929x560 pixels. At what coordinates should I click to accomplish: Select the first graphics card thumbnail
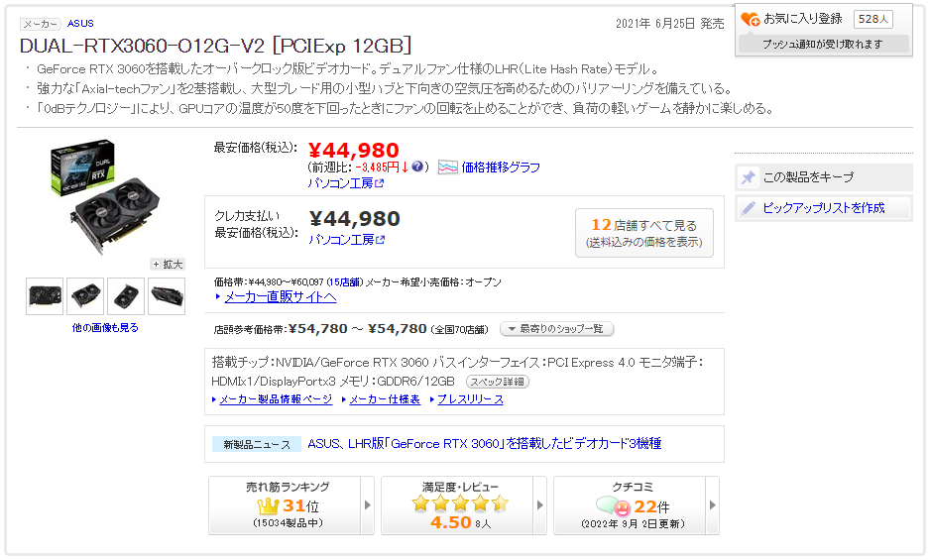[45, 295]
